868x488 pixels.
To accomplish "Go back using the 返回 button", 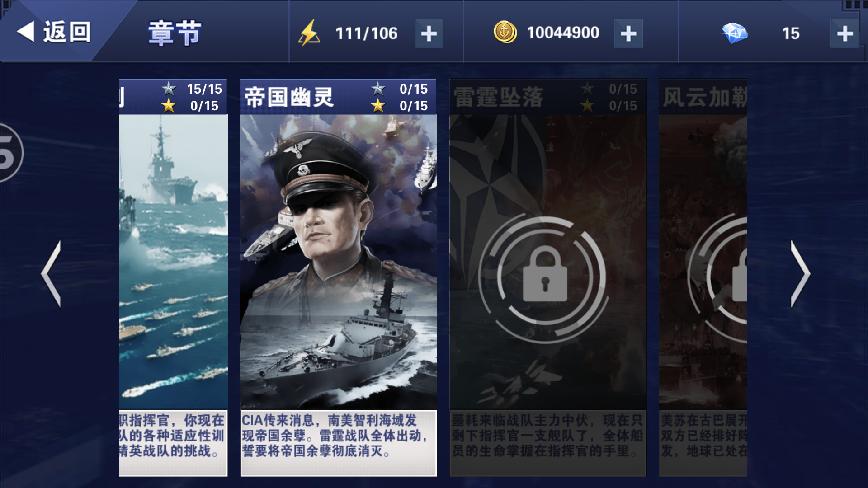I will point(54,32).
